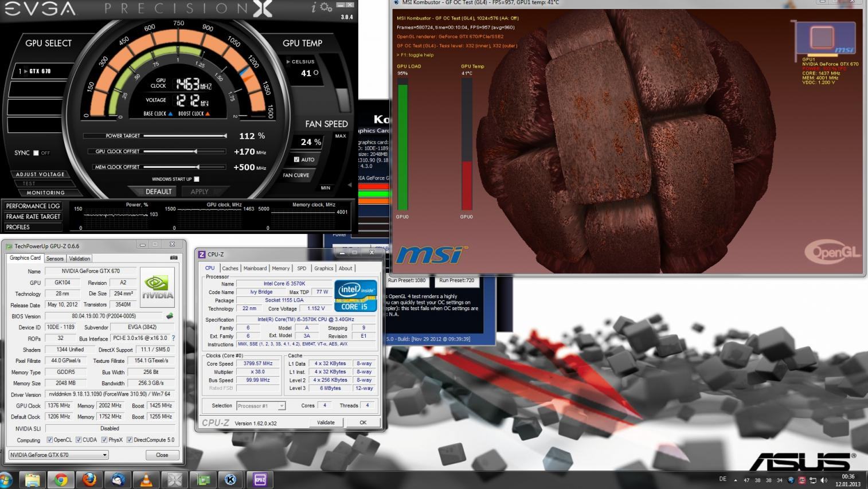The width and height of the screenshot is (868, 489).
Task: Toggle OpenCL checkbox in GPU-Z
Action: (x=50, y=440)
